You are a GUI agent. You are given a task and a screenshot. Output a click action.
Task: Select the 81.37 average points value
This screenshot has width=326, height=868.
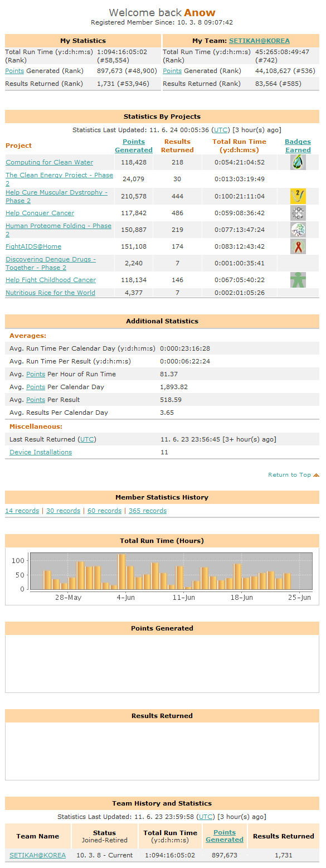pos(169,374)
